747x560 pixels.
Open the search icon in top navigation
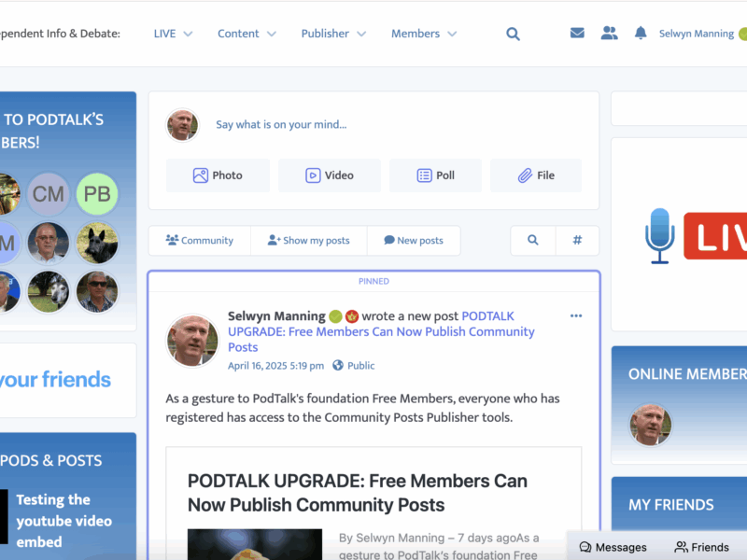[513, 34]
